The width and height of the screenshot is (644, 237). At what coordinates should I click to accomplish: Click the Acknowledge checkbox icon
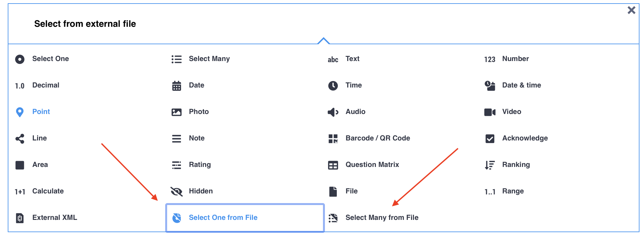tap(490, 139)
